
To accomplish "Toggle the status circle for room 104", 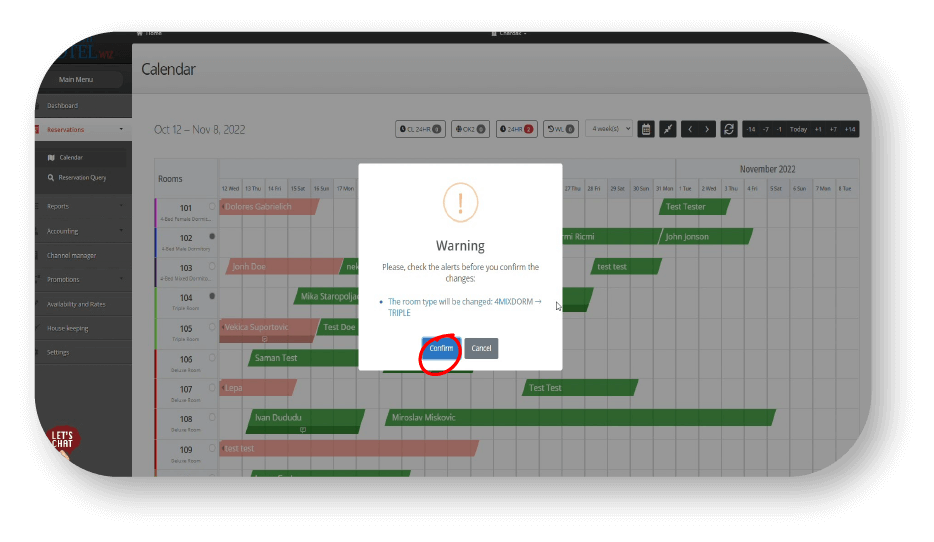I will pyautogui.click(x=211, y=297).
